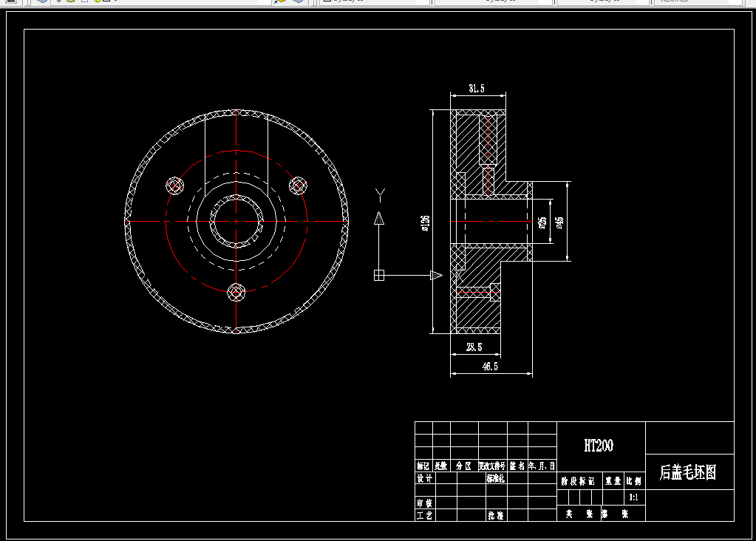Screen dimensions: 756x541
Task: Select the 46.5 dimension text
Action: [490, 367]
